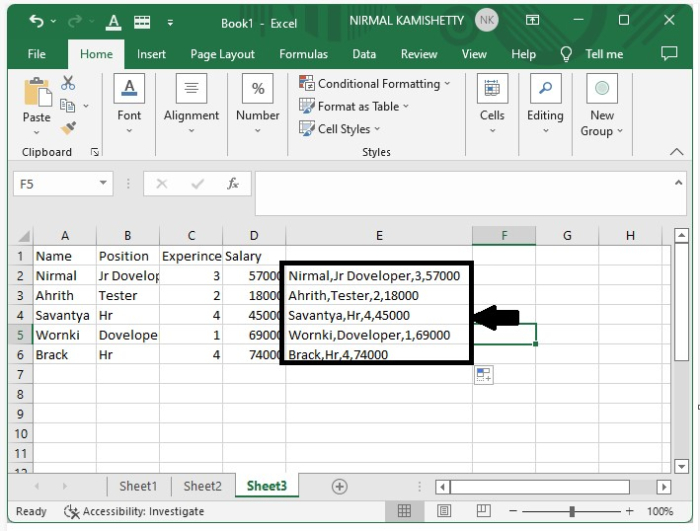Viewport: 700px width, 531px height.
Task: Select Normal view in status bar
Action: click(x=404, y=511)
